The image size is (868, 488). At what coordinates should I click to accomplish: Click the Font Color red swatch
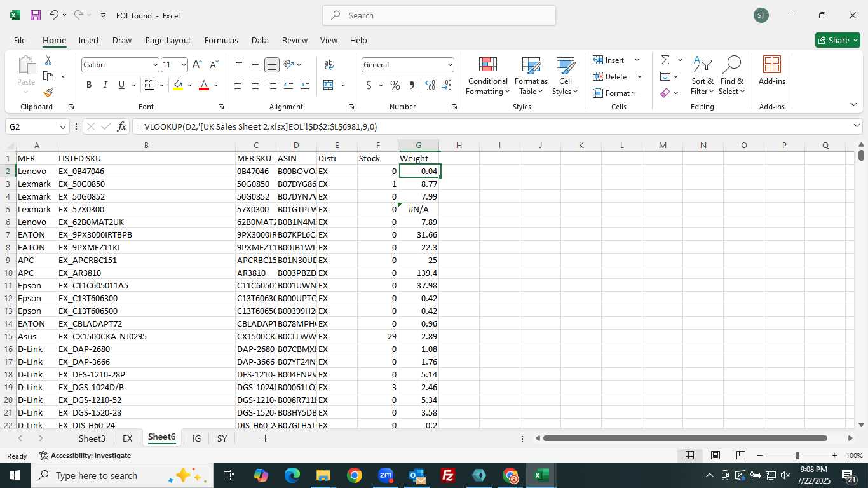click(204, 85)
